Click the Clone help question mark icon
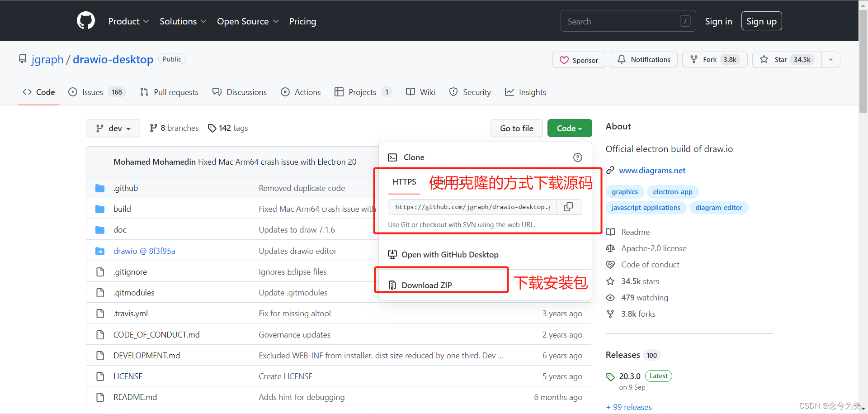This screenshot has height=414, width=868. click(577, 157)
